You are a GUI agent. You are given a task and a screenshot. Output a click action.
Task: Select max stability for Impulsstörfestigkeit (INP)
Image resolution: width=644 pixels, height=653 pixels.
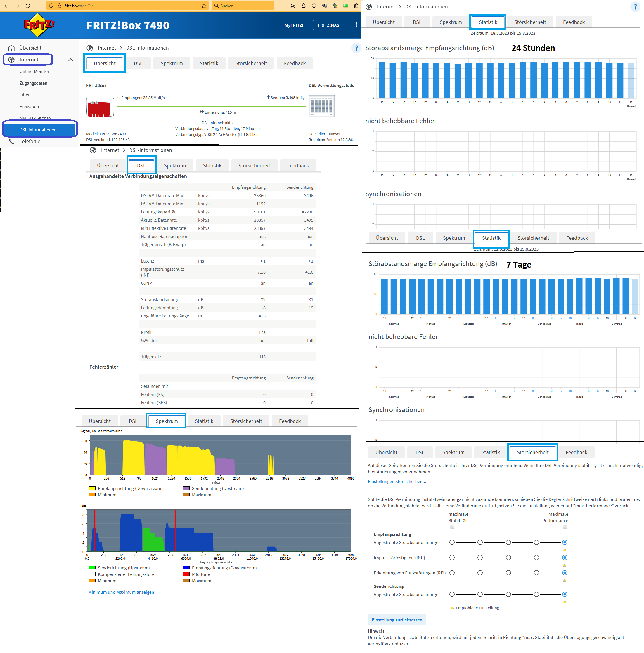pyautogui.click(x=452, y=557)
